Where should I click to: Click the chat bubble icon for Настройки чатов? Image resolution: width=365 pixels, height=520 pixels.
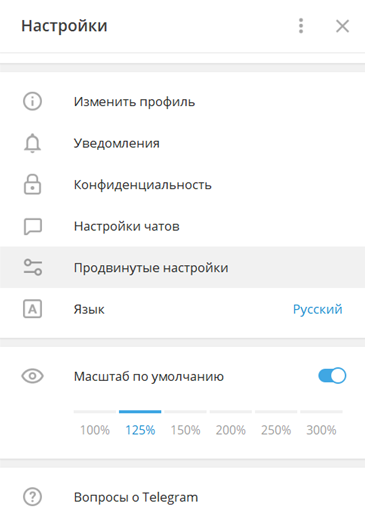(x=33, y=226)
